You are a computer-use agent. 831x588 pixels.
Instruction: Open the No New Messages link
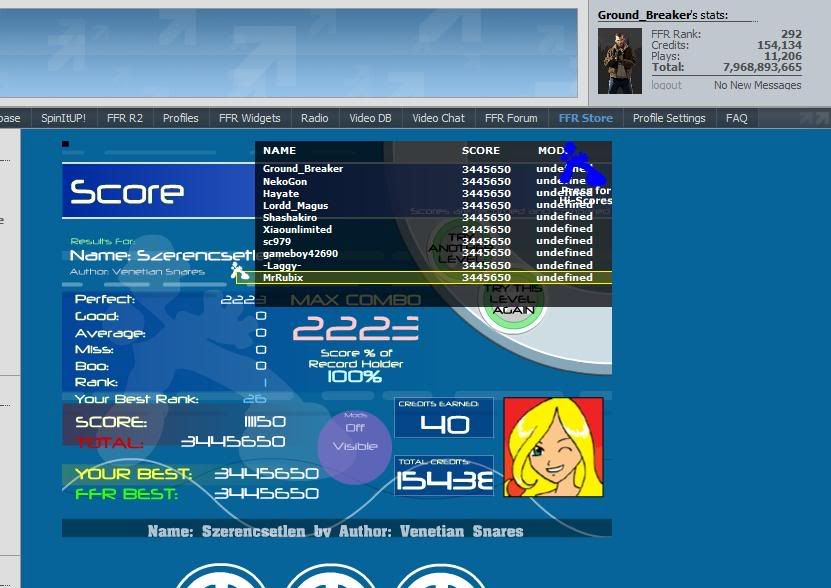[757, 86]
